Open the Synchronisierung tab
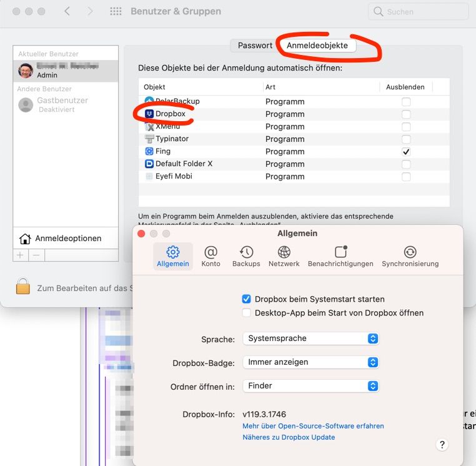Screen dimensions: 476x466 click(x=410, y=257)
